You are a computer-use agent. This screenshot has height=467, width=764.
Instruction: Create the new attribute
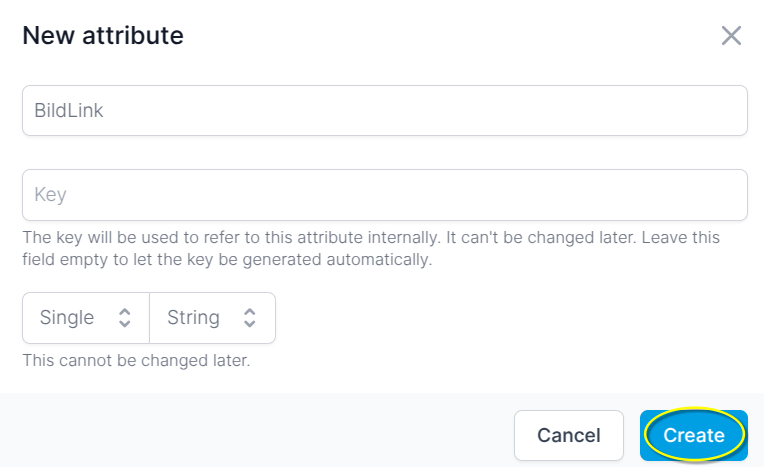point(694,435)
